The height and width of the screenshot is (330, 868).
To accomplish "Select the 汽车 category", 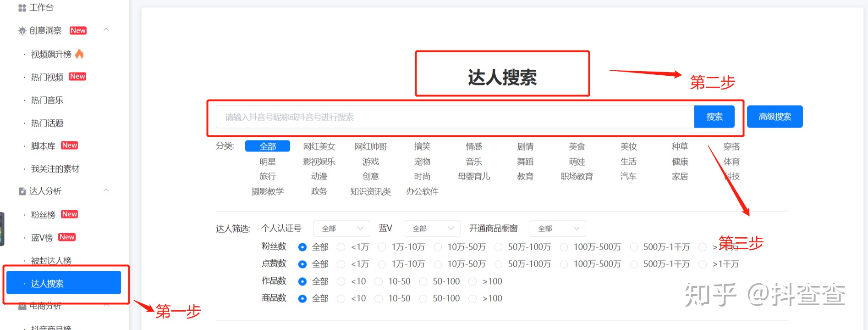I will [x=628, y=176].
